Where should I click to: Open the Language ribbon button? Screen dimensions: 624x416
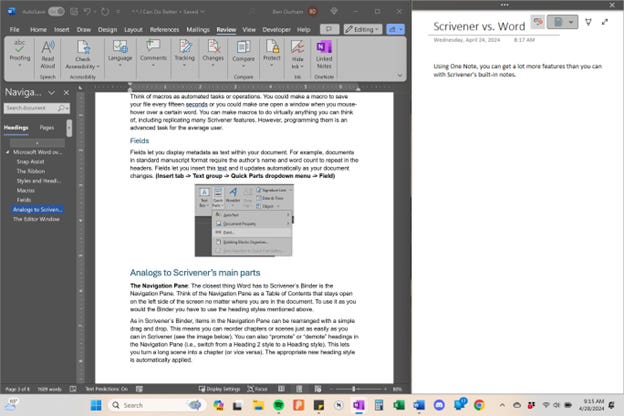[120, 53]
